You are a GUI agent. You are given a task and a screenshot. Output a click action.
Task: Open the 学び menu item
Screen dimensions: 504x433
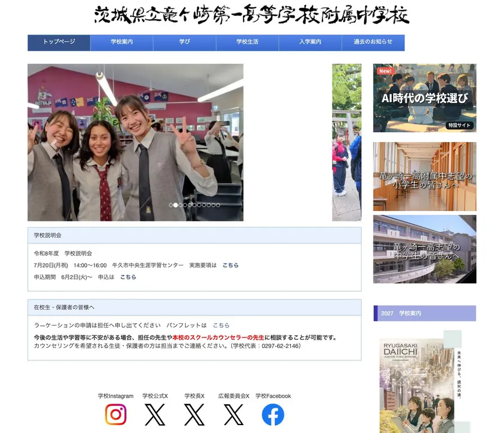point(184,43)
